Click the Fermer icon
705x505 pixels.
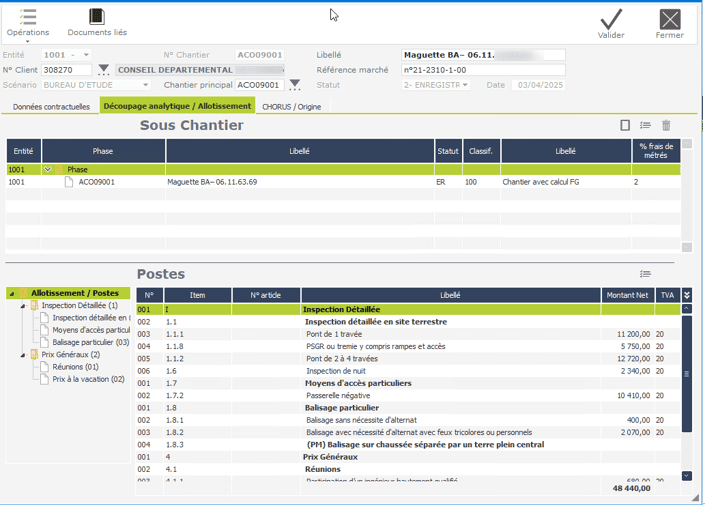[x=670, y=19]
